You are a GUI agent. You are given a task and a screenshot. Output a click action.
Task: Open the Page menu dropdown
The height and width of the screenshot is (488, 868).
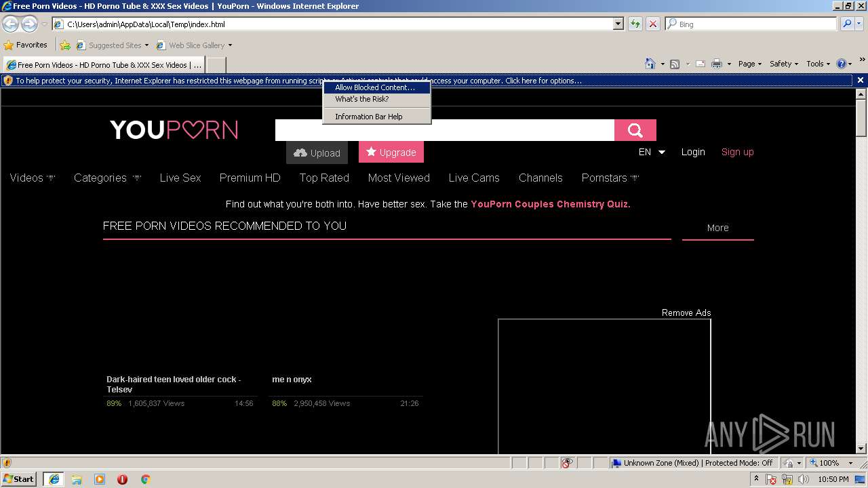tap(750, 64)
